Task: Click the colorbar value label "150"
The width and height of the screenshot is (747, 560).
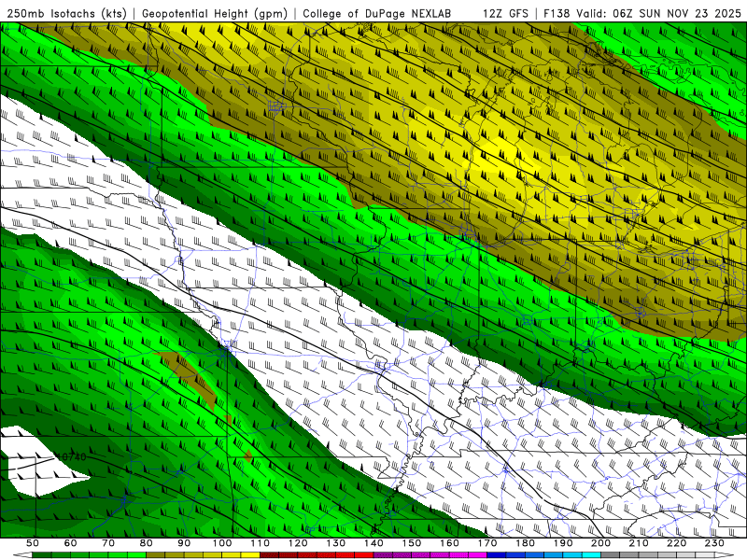Action: (411, 543)
